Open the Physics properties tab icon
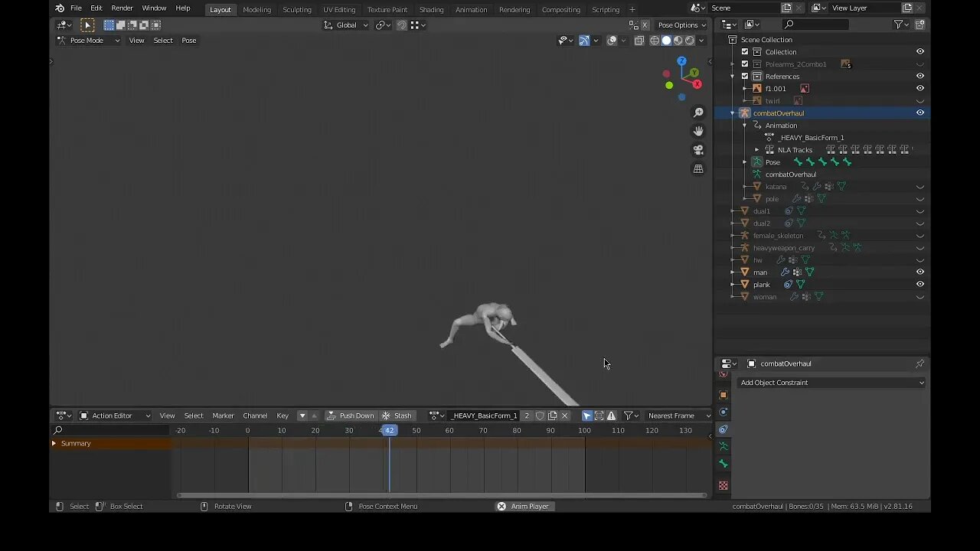 (x=723, y=412)
